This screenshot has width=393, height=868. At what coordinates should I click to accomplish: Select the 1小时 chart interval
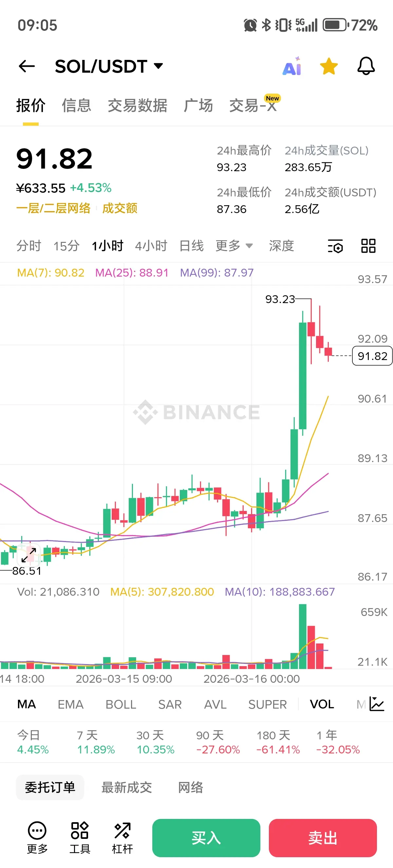pyautogui.click(x=107, y=246)
